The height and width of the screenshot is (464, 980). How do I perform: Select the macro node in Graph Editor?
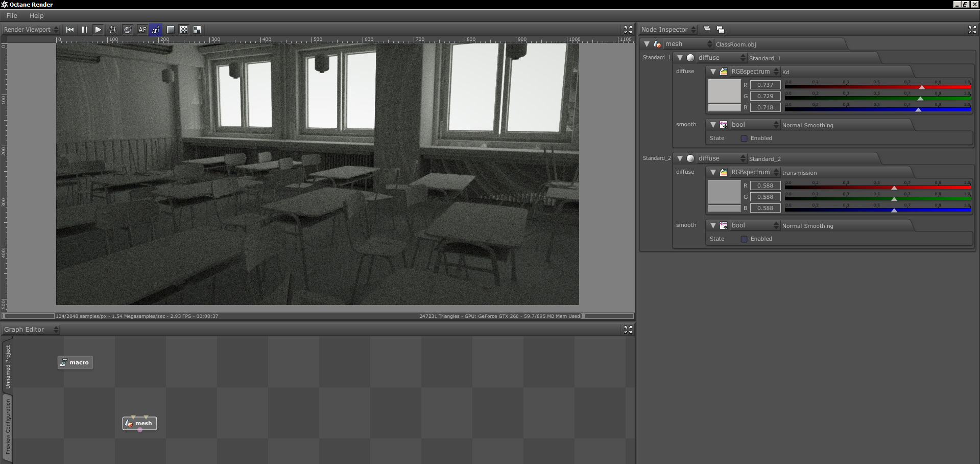coord(75,362)
